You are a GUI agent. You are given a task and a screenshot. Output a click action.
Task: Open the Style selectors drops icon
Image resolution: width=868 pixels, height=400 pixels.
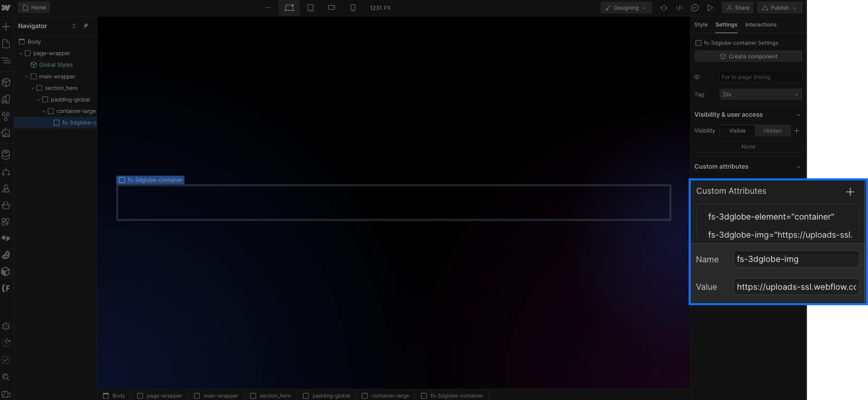click(x=6, y=116)
